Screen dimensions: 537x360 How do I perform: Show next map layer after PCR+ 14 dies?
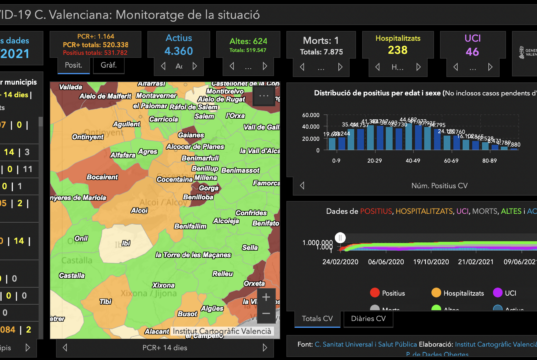(x=265, y=348)
